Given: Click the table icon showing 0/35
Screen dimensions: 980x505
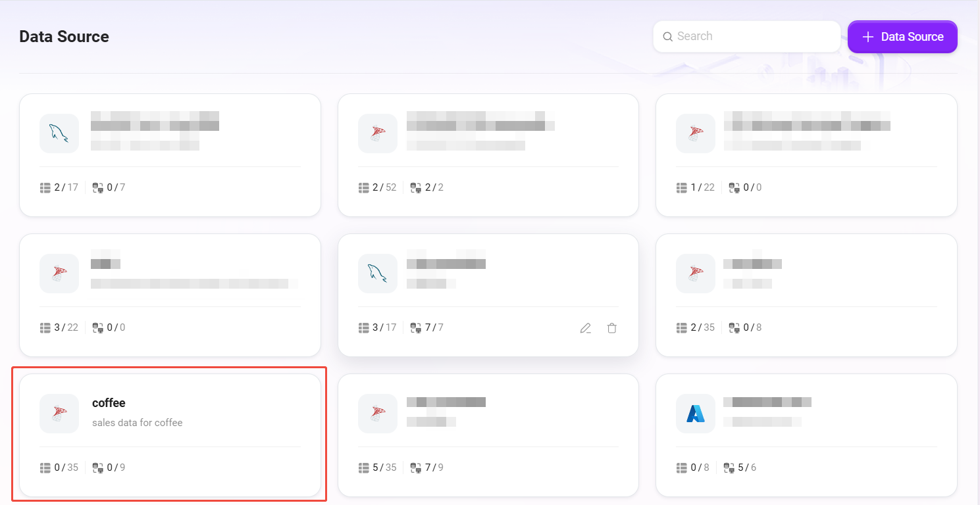Looking at the screenshot, I should [45, 468].
